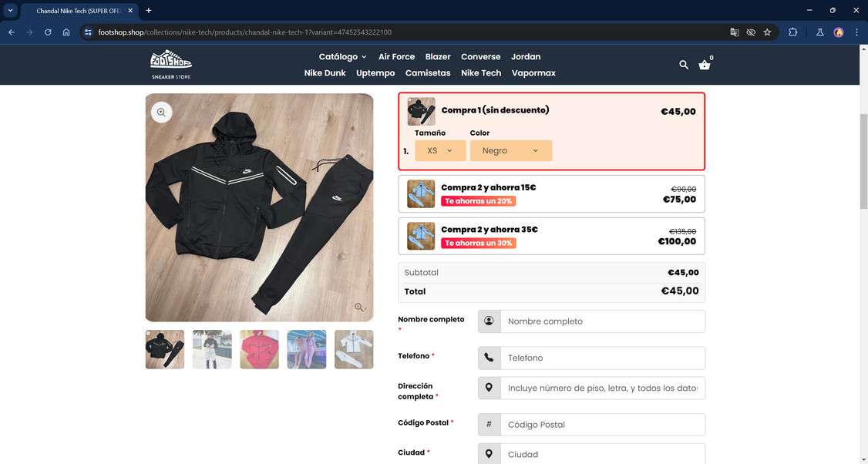
Task: Click the crossed-eye tracking protection icon
Action: (751, 32)
